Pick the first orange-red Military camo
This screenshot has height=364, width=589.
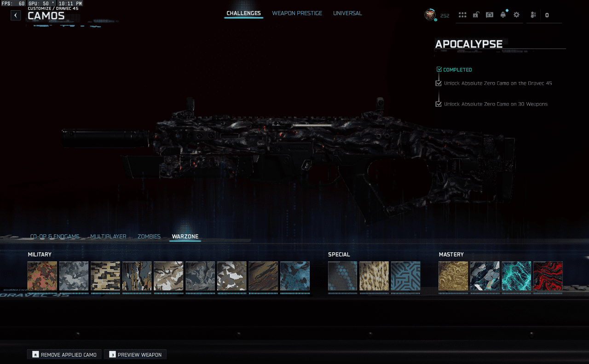click(42, 276)
